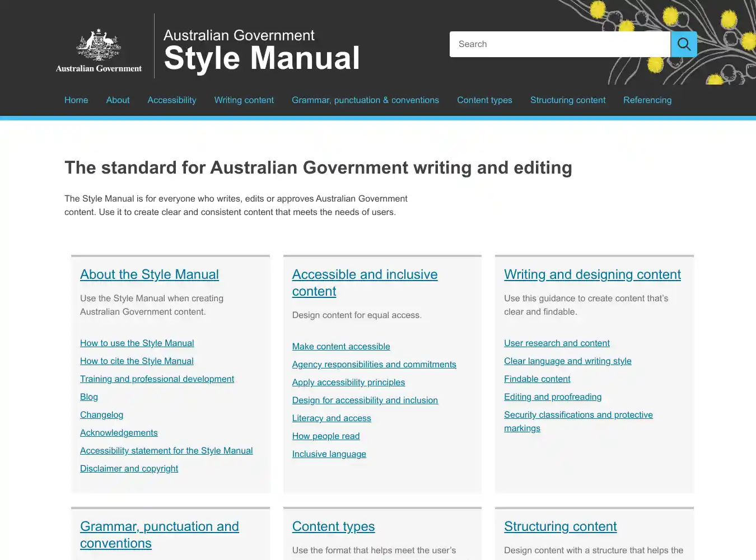The width and height of the screenshot is (756, 560).
Task: Open the About menu item
Action: (x=118, y=100)
